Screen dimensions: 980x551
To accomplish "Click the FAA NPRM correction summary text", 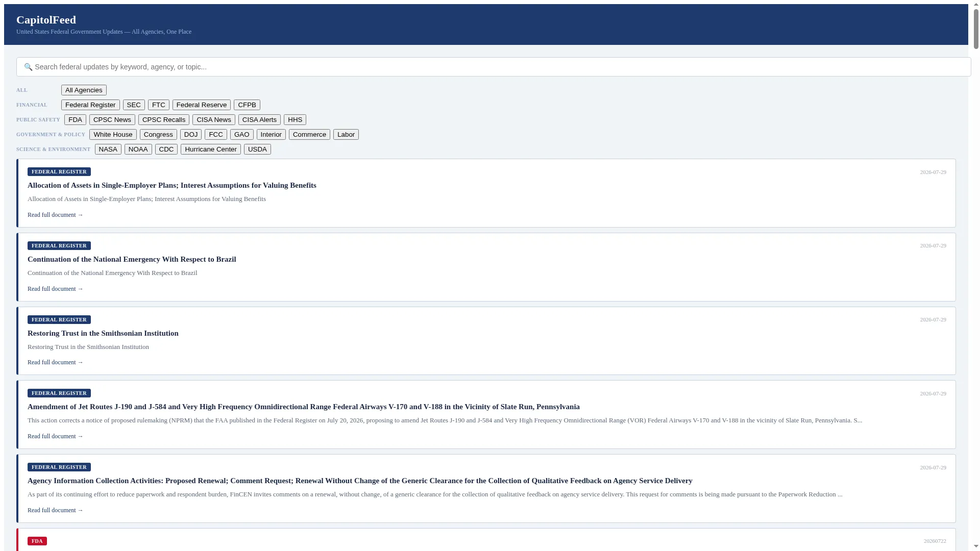I will [x=445, y=420].
